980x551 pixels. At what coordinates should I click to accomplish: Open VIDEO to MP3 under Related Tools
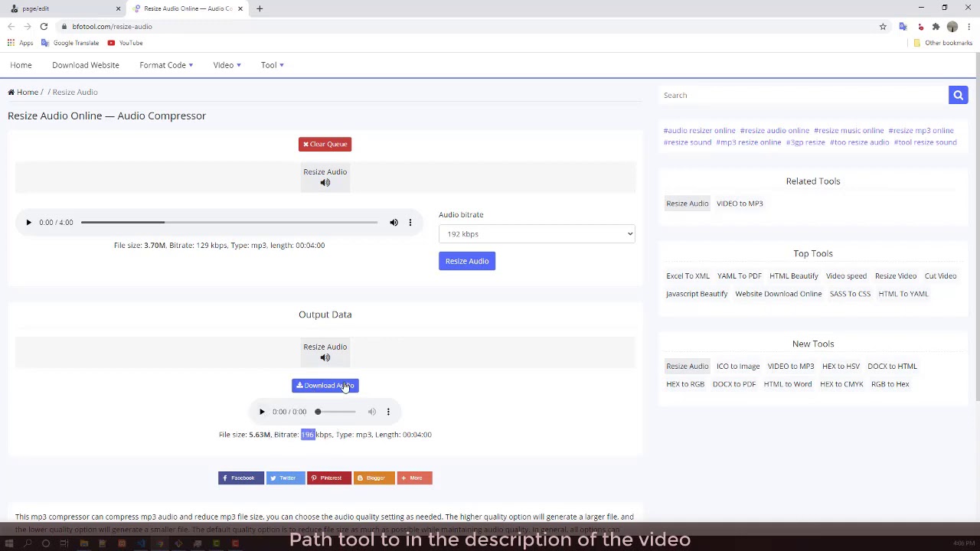pos(740,204)
